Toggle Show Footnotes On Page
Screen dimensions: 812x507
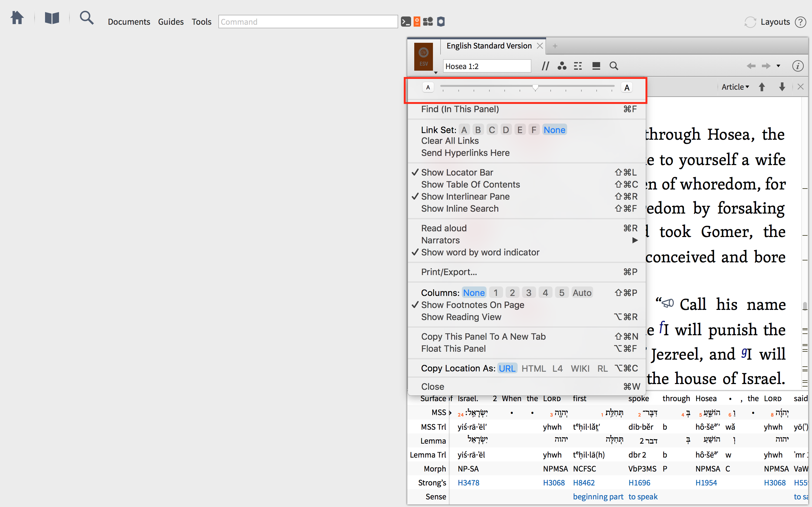point(472,305)
